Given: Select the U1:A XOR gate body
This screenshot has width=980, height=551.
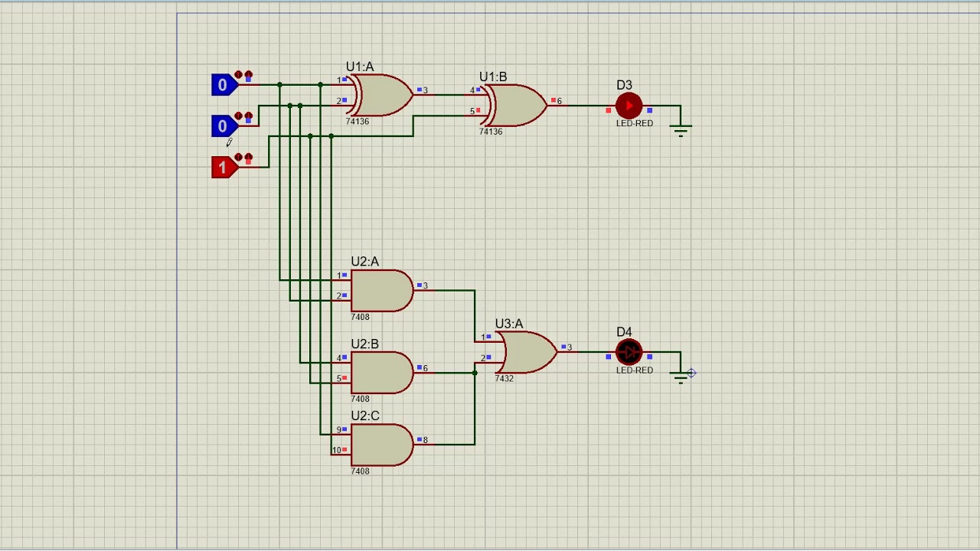Looking at the screenshot, I should (x=382, y=95).
